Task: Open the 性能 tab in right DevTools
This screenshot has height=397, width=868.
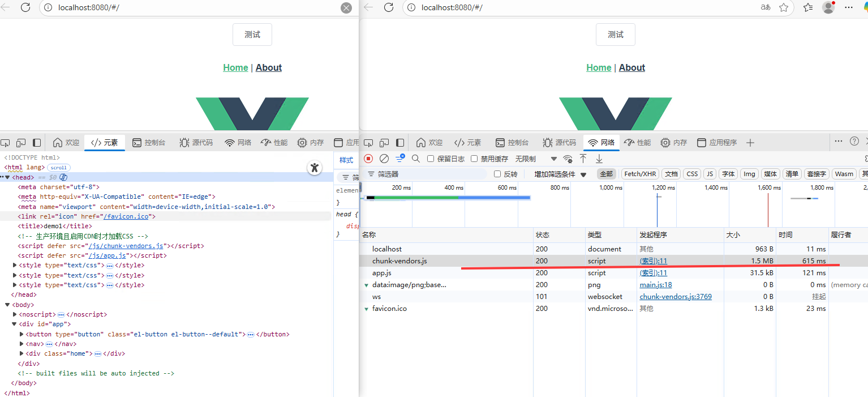Action: 637,143
